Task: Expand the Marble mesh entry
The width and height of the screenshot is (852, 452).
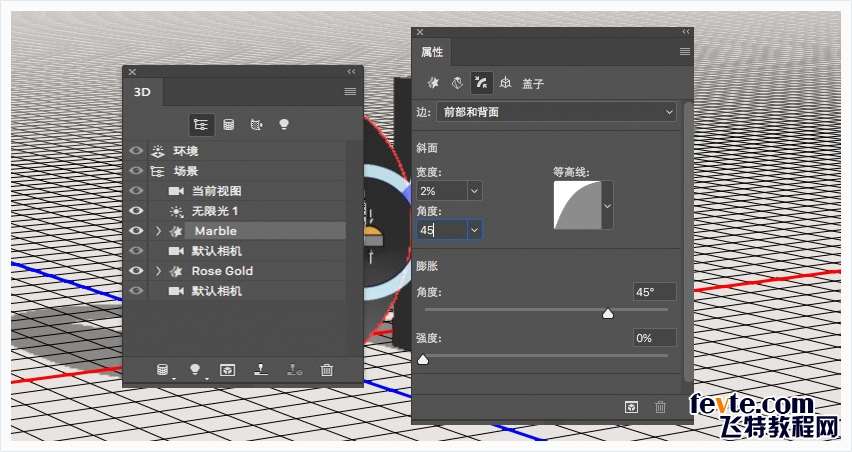Action: tap(158, 231)
